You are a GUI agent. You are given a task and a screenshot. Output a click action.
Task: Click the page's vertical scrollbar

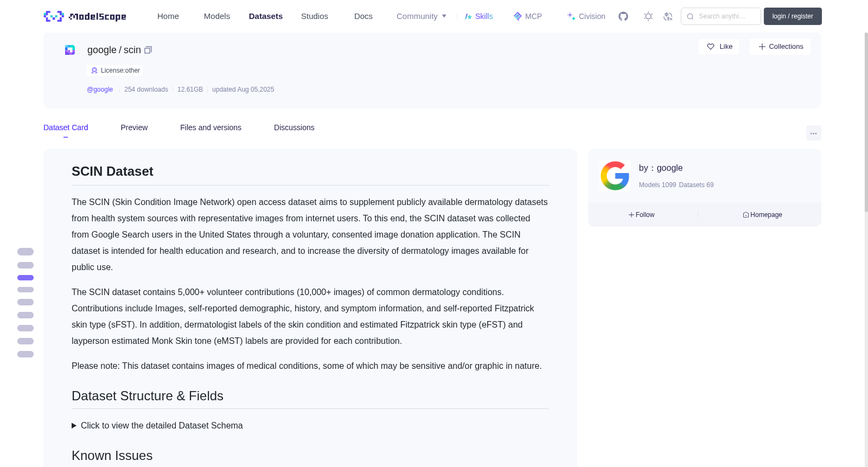(x=866, y=122)
